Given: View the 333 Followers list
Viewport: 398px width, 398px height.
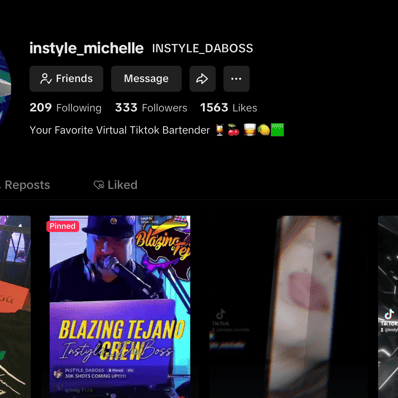Looking at the screenshot, I should [x=151, y=108].
